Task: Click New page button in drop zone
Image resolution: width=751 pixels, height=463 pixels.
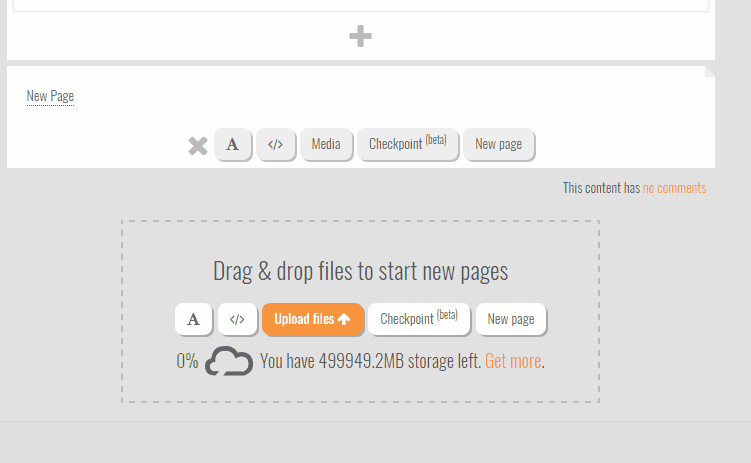Action: 511,319
